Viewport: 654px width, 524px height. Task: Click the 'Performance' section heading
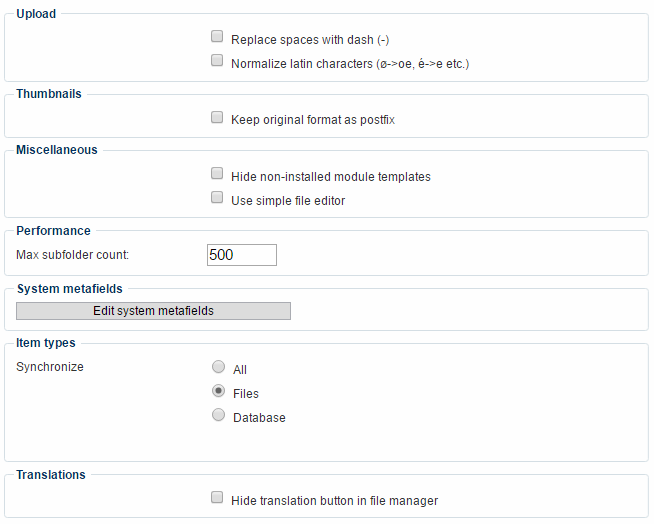[53, 231]
